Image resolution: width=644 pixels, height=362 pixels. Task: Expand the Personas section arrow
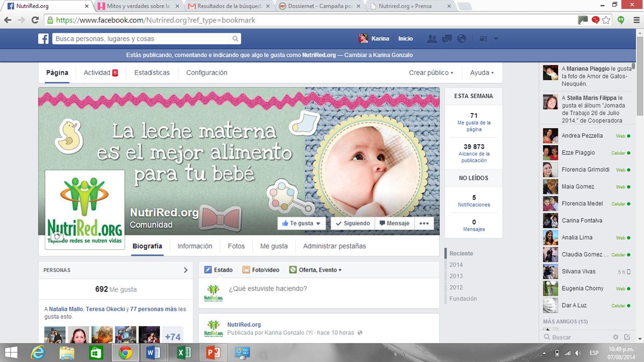pyautogui.click(x=186, y=270)
